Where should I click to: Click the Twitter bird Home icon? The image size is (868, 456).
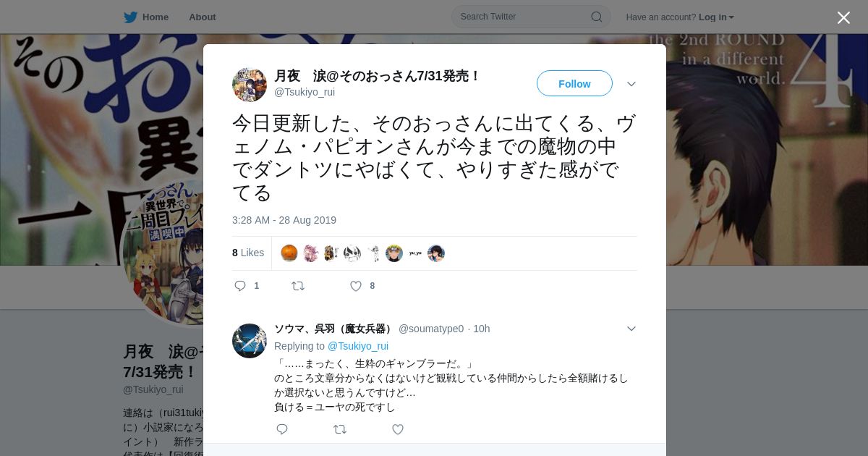tap(130, 17)
